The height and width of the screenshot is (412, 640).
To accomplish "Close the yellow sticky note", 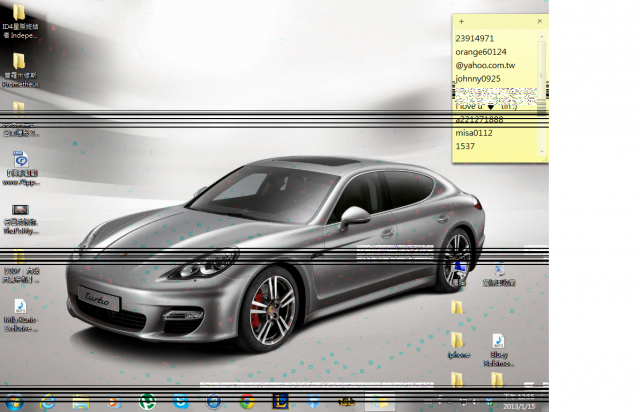I will coord(540,21).
